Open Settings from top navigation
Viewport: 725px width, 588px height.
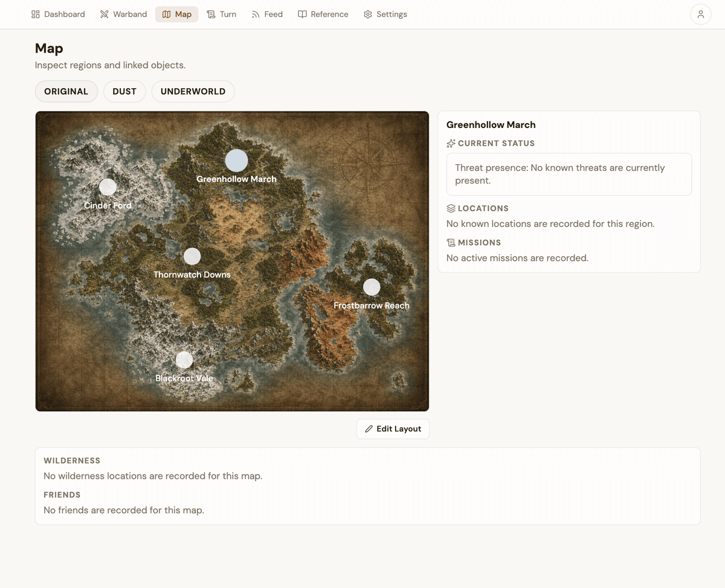(385, 14)
